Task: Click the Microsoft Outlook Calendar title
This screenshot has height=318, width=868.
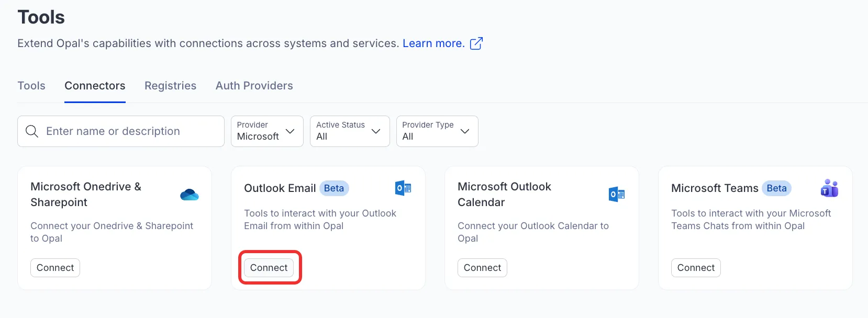Action: [504, 195]
